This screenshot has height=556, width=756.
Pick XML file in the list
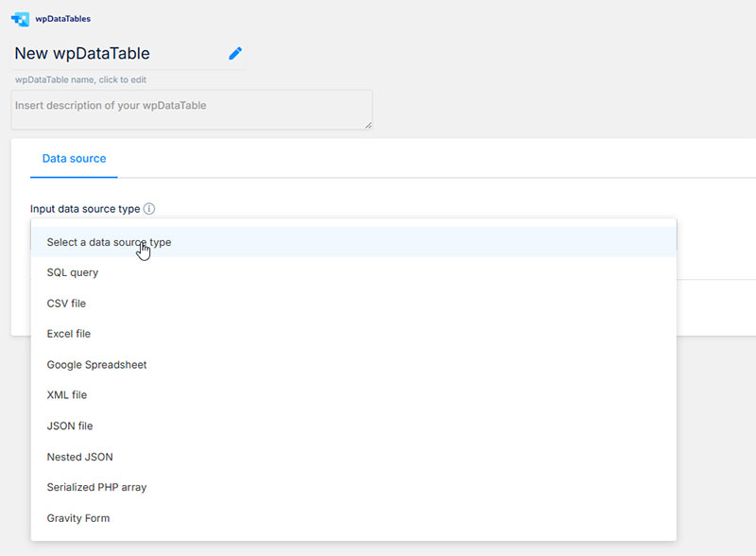pyautogui.click(x=353, y=395)
